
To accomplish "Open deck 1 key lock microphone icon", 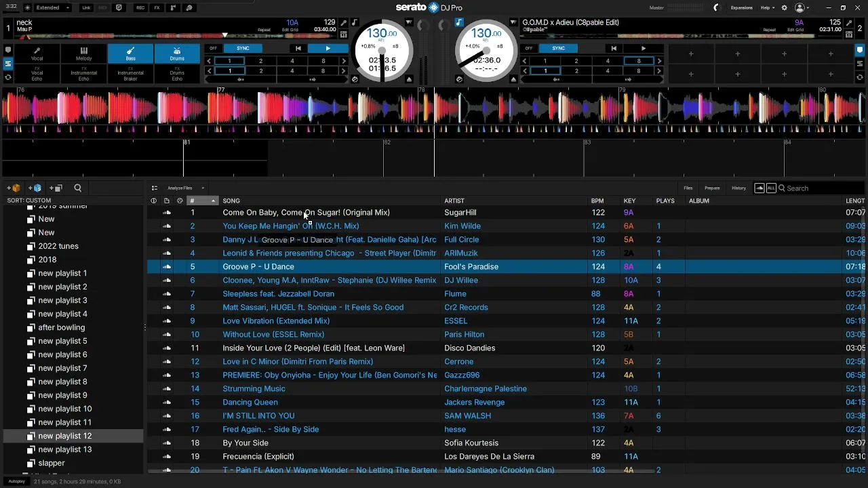I will click(344, 23).
